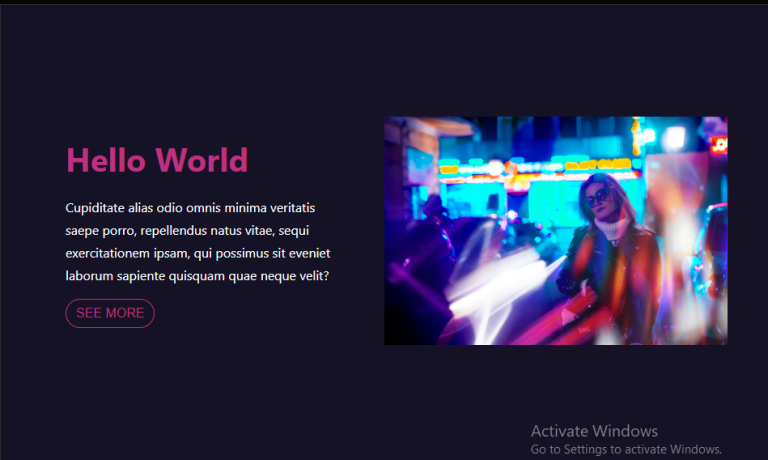Image resolution: width=768 pixels, height=460 pixels.
Task: Click the Hello World heading
Action: (x=157, y=160)
